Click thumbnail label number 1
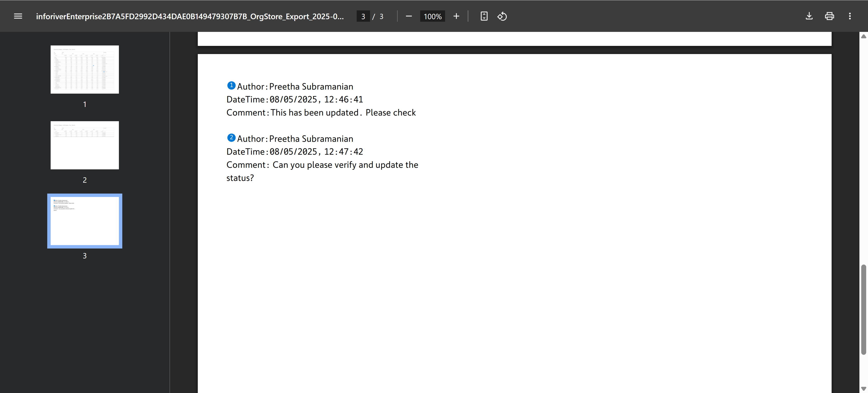This screenshot has width=868, height=393. point(85,104)
